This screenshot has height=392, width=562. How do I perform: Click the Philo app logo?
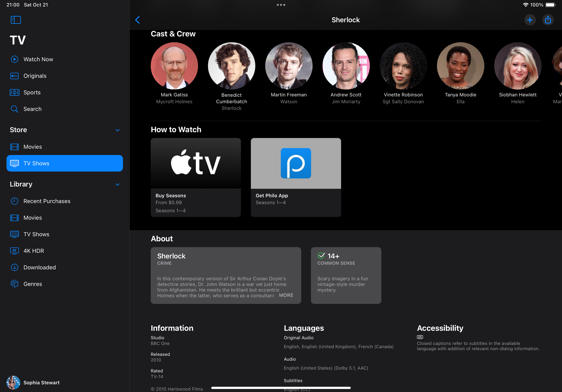point(296,163)
